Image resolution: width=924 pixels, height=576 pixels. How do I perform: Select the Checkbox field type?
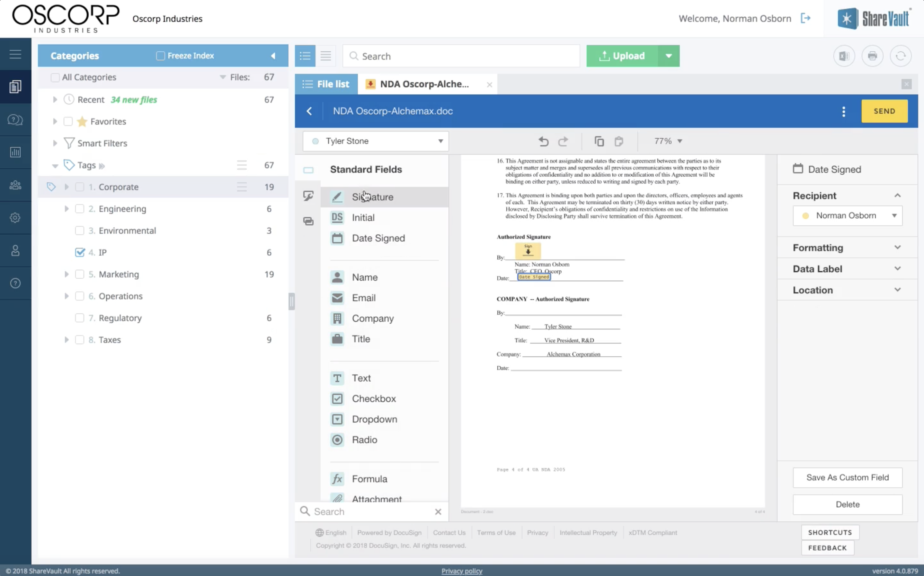point(384,398)
